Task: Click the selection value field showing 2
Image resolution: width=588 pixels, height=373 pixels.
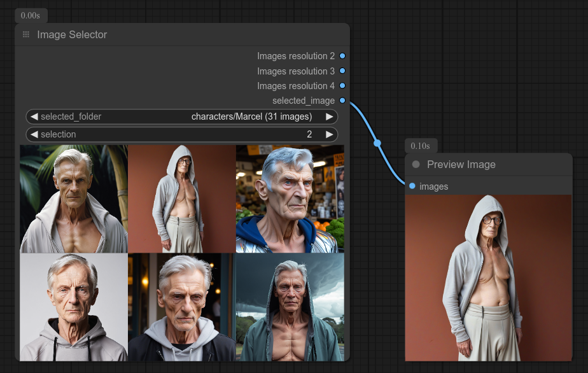Action: point(309,134)
